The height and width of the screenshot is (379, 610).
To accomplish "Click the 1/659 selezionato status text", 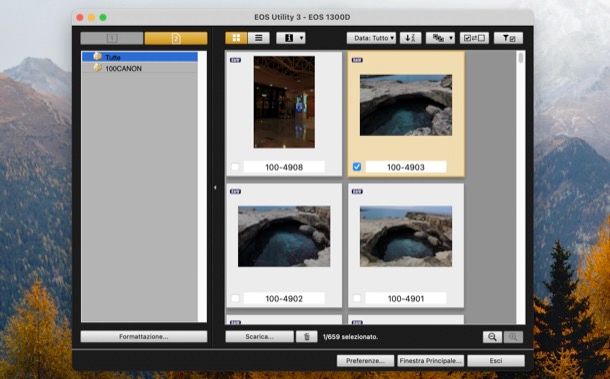I will 350,337.
